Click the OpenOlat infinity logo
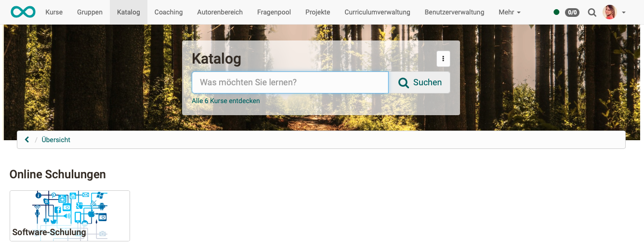The width and height of the screenshot is (644, 252). click(x=23, y=12)
